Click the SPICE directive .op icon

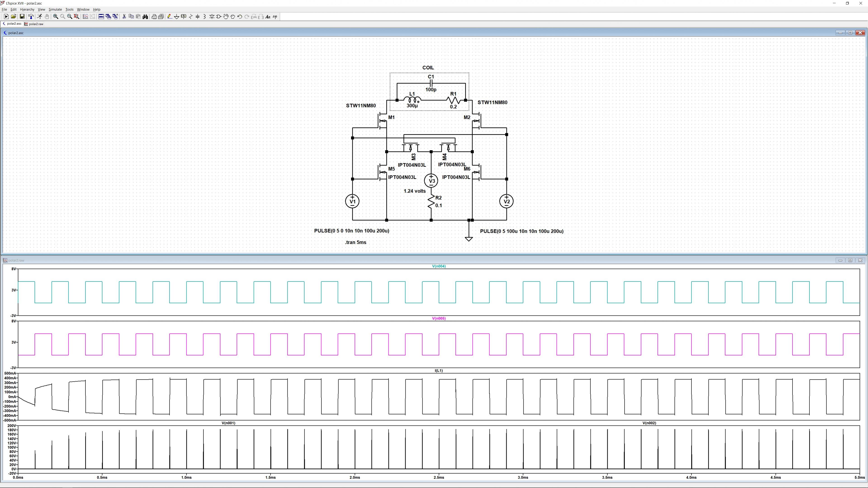click(x=275, y=17)
